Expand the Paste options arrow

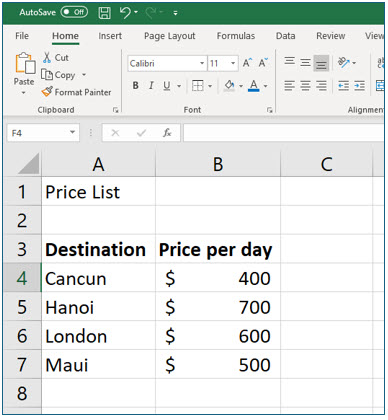pos(23,93)
